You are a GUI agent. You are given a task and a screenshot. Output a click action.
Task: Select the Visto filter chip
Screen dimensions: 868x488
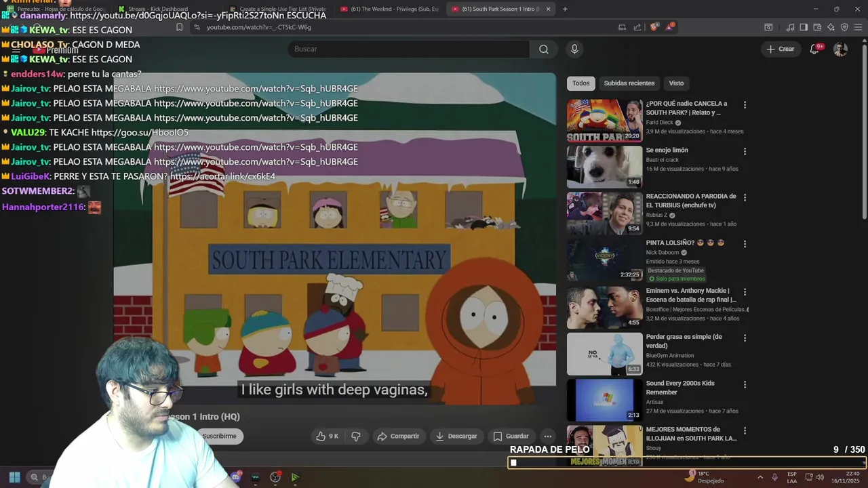(676, 83)
